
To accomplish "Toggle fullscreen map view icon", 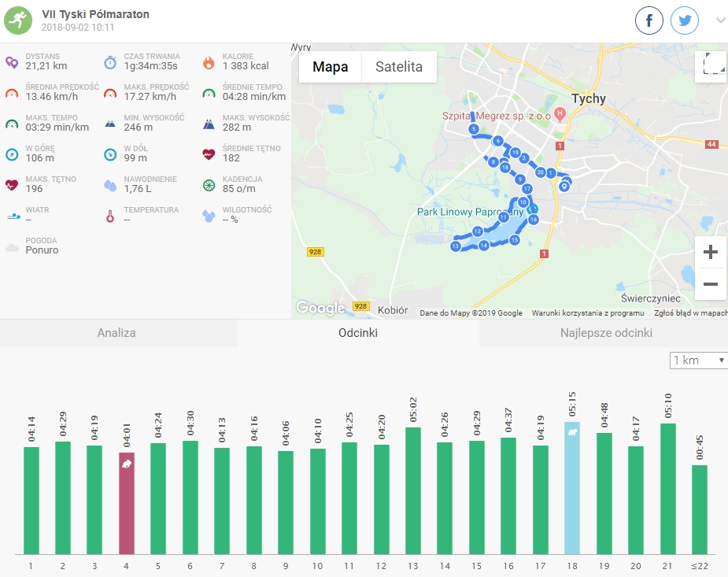I will [711, 66].
